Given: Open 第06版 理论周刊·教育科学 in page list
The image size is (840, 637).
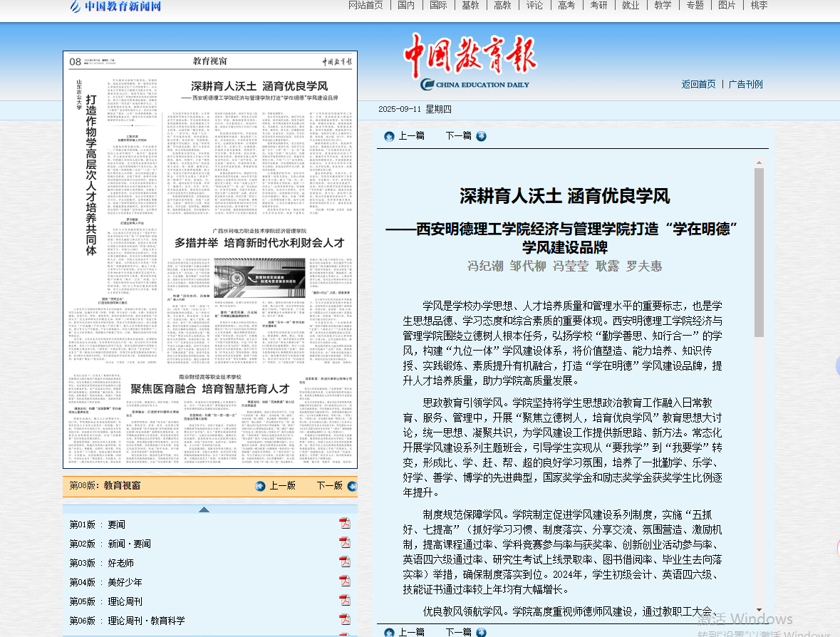Looking at the screenshot, I should [146, 621].
